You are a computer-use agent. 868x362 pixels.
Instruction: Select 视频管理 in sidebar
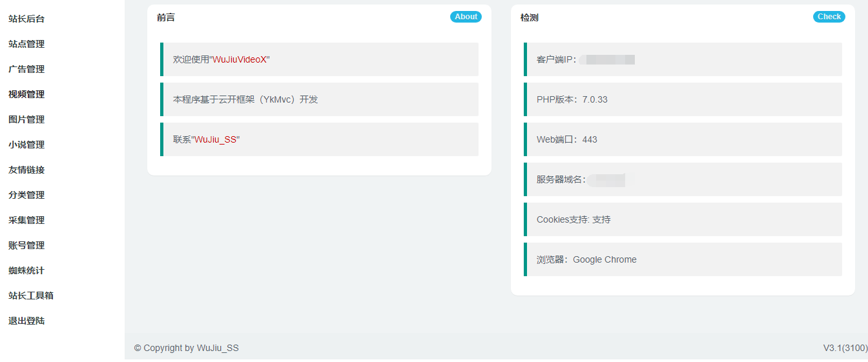26,94
